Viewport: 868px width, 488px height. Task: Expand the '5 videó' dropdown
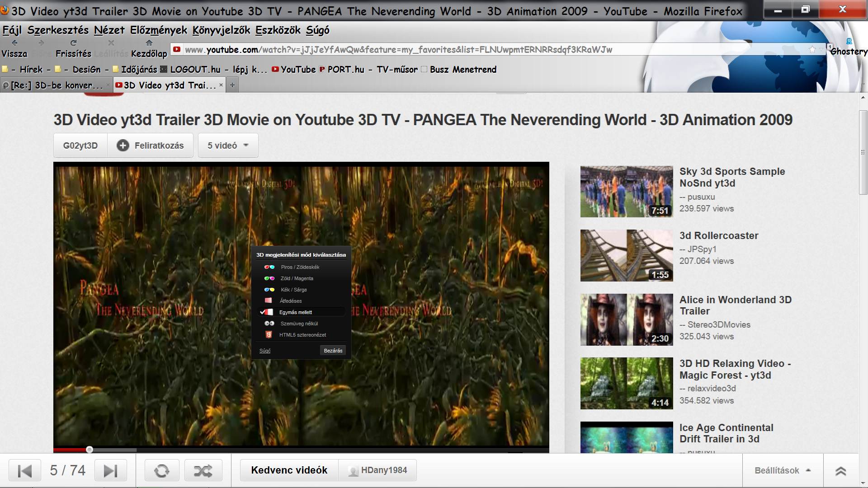tap(228, 145)
